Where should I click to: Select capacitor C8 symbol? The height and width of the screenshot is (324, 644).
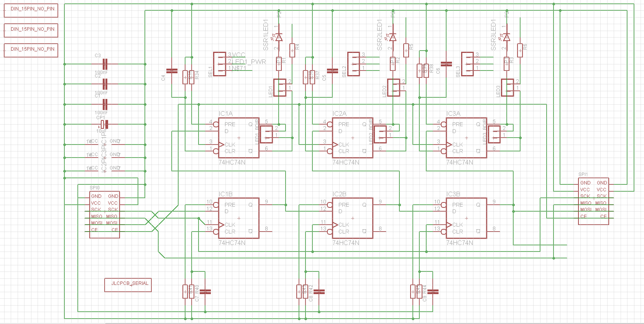(x=319, y=292)
